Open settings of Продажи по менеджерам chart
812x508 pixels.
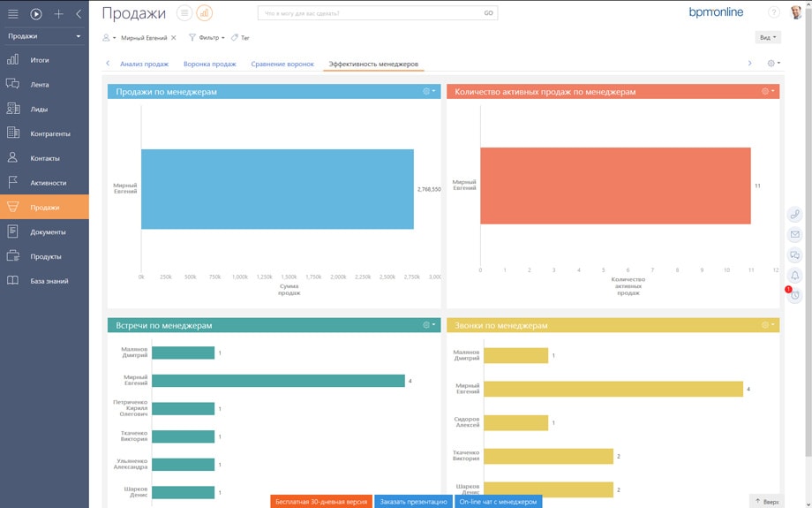click(x=429, y=91)
